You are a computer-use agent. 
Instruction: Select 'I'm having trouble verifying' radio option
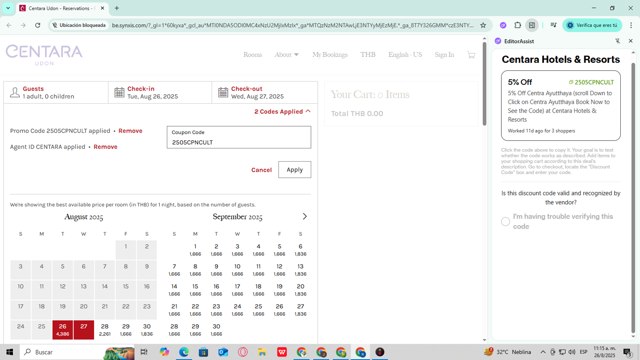505,221
